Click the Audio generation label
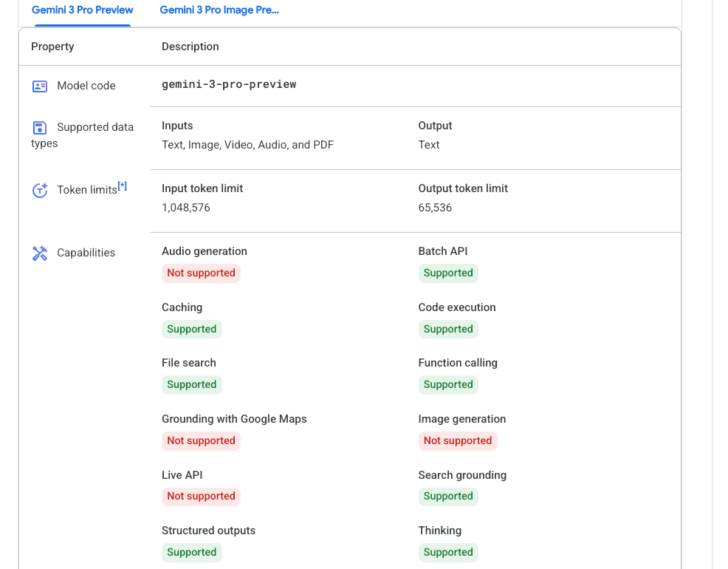Image resolution: width=728 pixels, height=569 pixels. [205, 251]
